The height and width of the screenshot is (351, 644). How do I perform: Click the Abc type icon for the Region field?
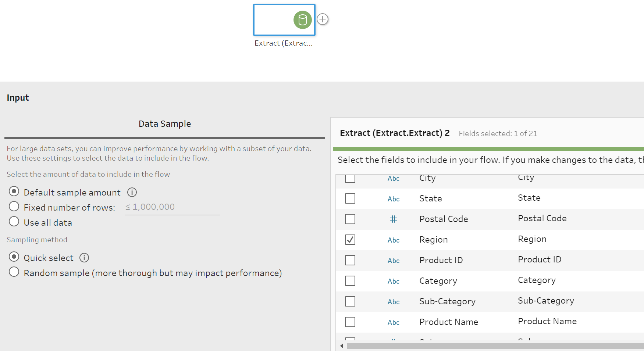[x=393, y=240]
